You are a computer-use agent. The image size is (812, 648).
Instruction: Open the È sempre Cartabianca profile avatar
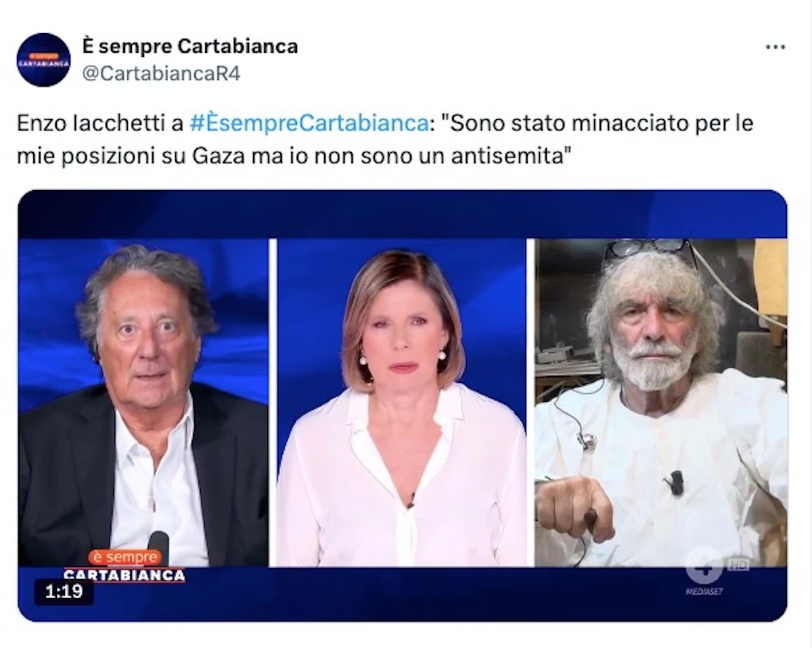point(43,60)
